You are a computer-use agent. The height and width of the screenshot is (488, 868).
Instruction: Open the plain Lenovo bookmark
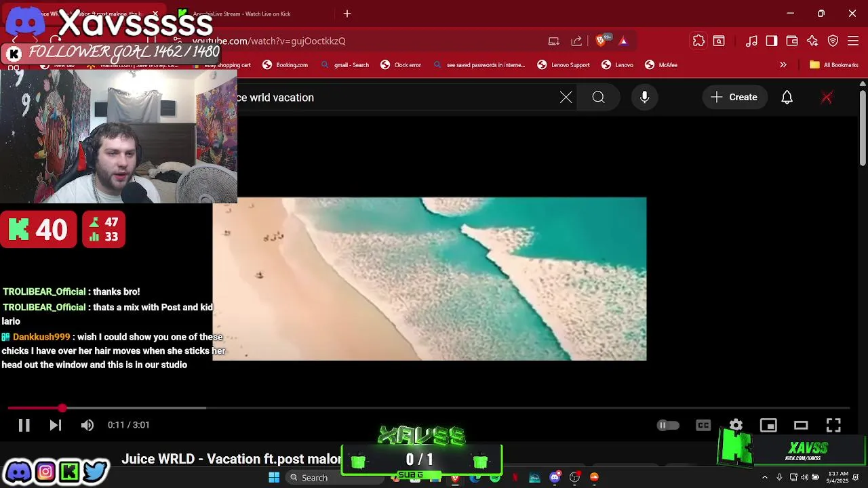coord(617,65)
